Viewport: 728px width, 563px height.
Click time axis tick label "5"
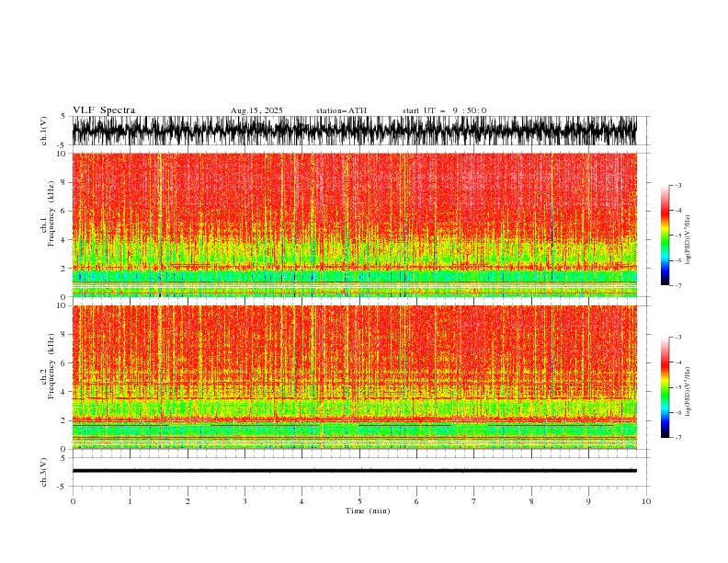359,501
